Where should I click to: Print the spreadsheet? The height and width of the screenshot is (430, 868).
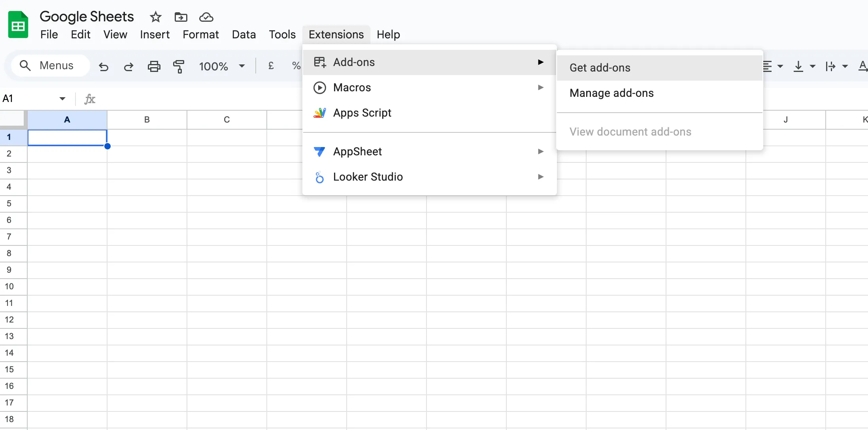(154, 66)
